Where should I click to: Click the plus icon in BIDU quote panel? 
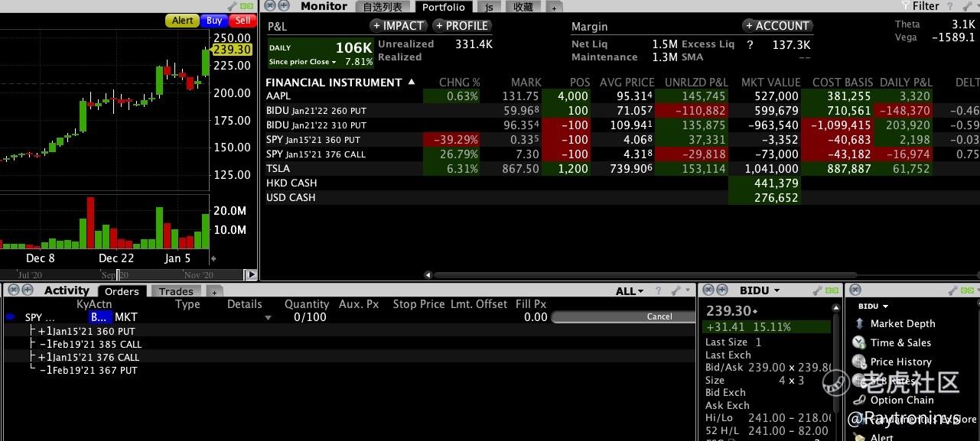point(724,290)
